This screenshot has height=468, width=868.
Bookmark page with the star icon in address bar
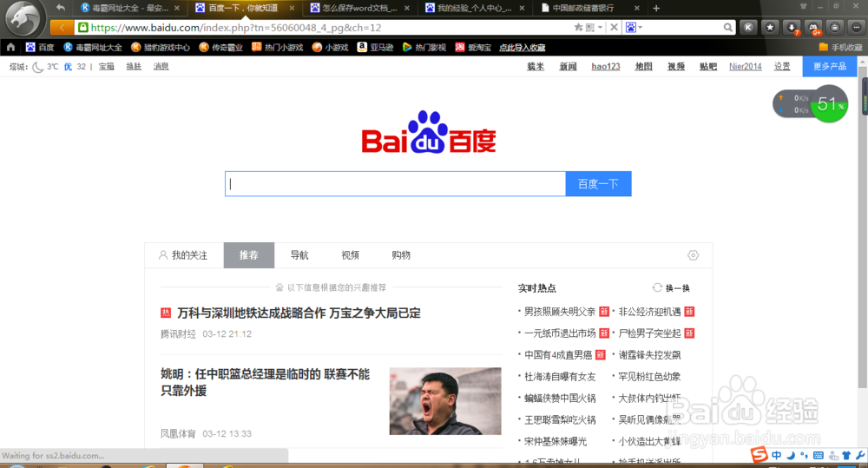(x=578, y=27)
